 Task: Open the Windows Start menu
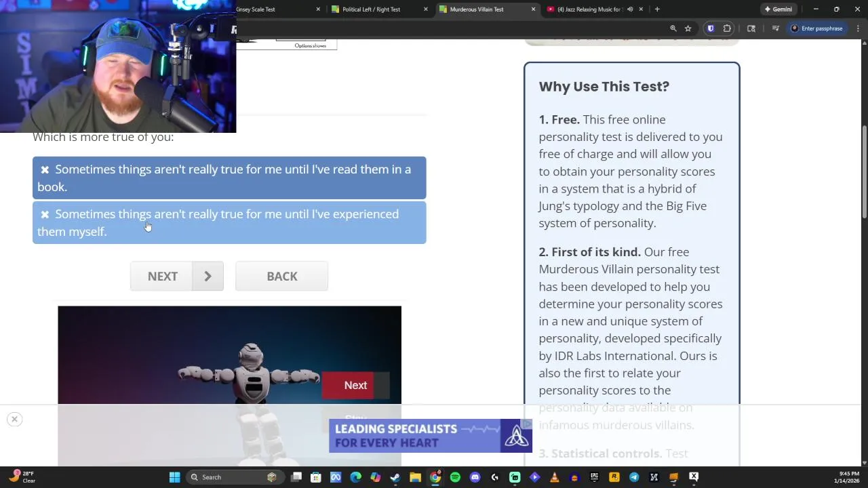(174, 477)
